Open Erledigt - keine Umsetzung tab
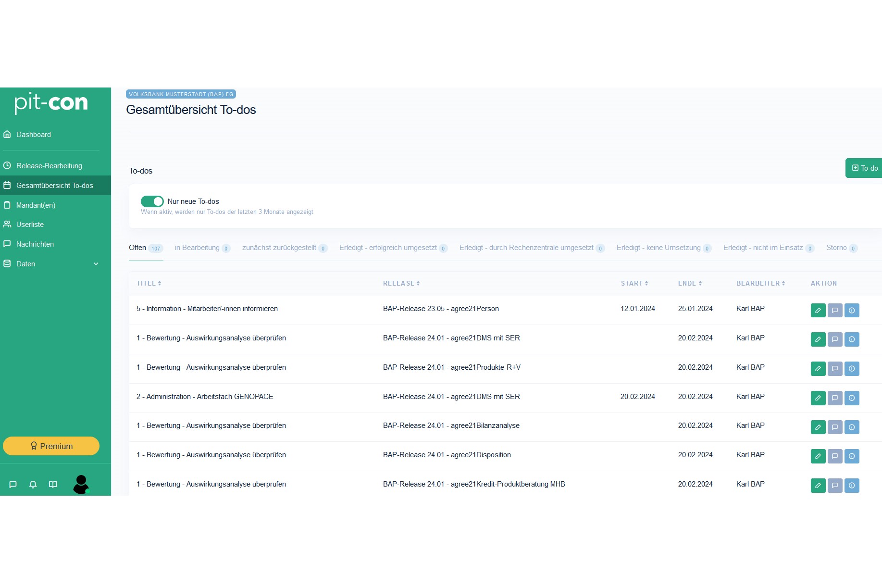Image resolution: width=882 pixels, height=588 pixels. [x=664, y=248]
